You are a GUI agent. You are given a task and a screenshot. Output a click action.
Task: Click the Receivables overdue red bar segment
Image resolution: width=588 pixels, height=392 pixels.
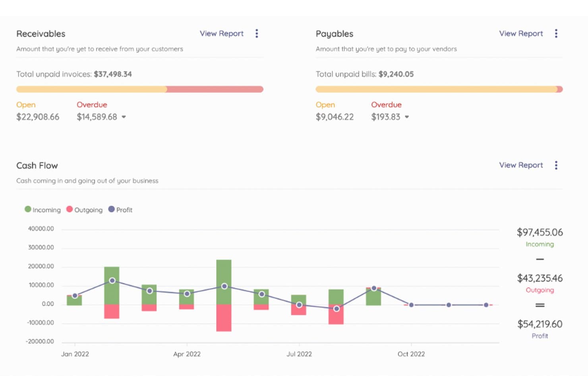[x=215, y=89]
